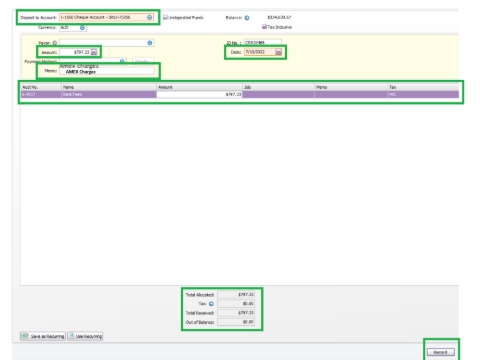The width and height of the screenshot is (480, 360).
Task: Click the tax code cell in Bank Fees row
Action: pos(423,94)
